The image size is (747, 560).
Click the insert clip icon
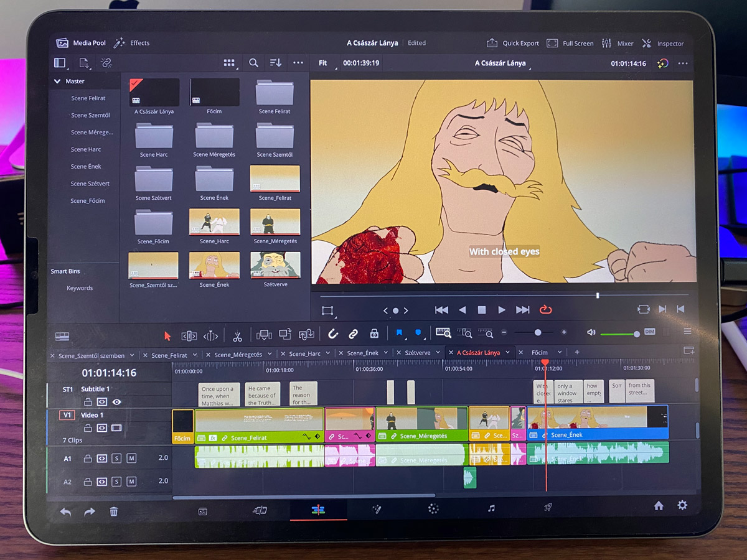point(264,334)
